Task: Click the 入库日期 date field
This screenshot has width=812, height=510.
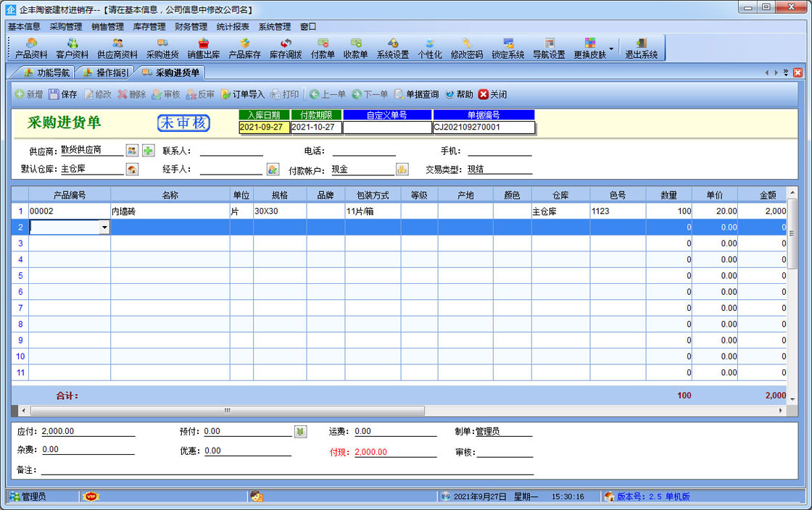Action: pyautogui.click(x=264, y=127)
